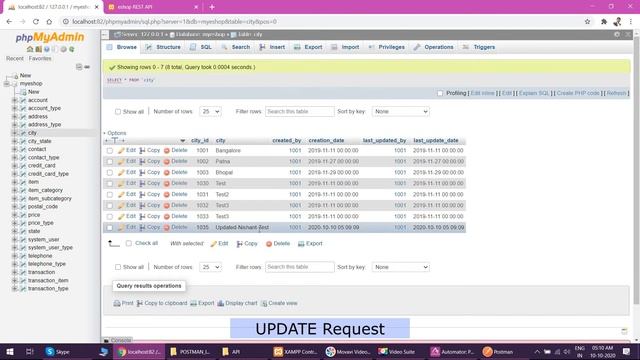Expand Options link above table

[x=117, y=133]
